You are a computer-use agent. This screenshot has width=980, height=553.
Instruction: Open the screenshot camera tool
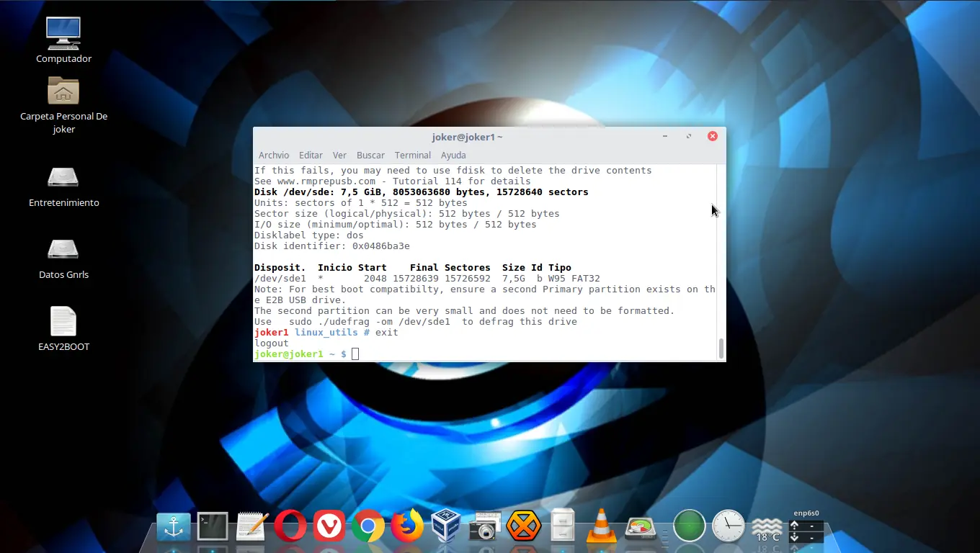pos(484,527)
